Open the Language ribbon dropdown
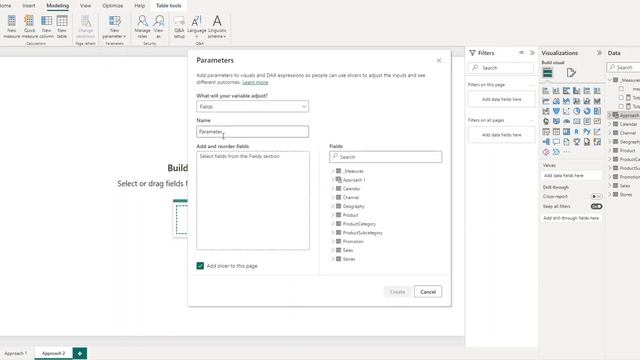The width and height of the screenshot is (640, 360). 197,26
